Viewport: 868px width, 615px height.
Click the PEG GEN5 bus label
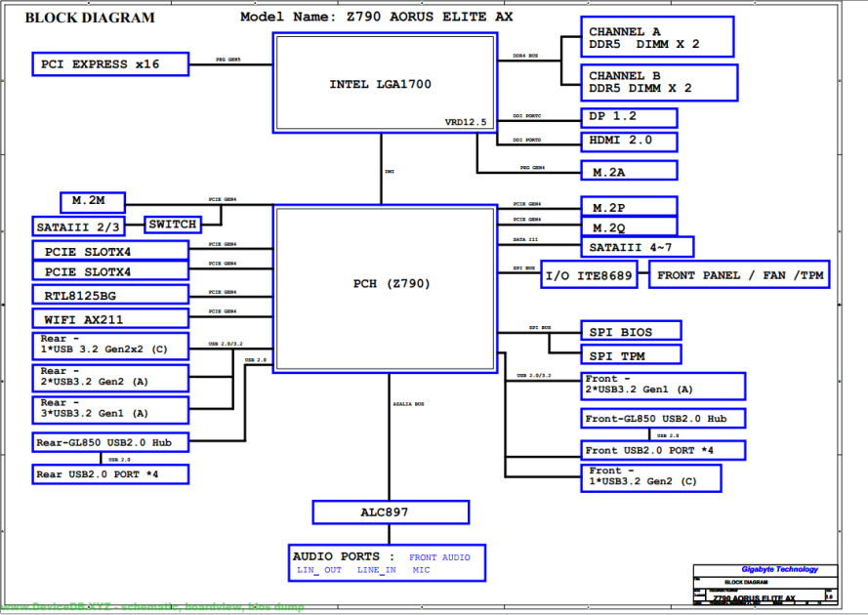point(228,60)
